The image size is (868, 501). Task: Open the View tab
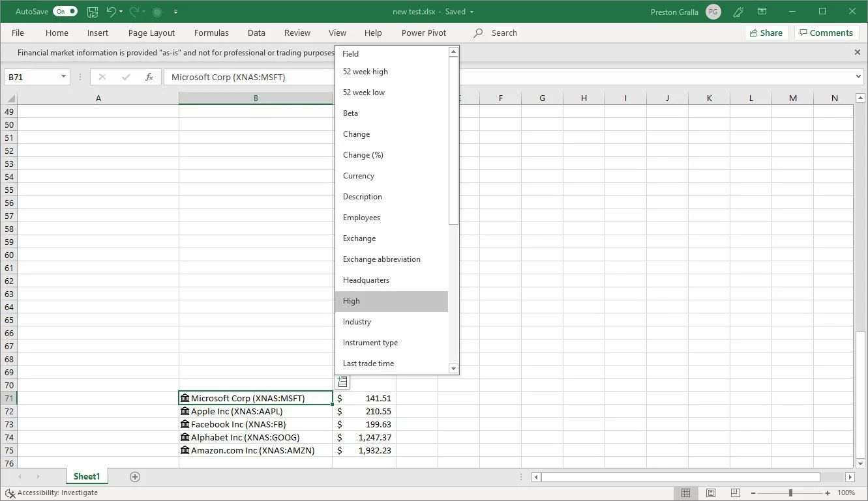click(x=337, y=33)
